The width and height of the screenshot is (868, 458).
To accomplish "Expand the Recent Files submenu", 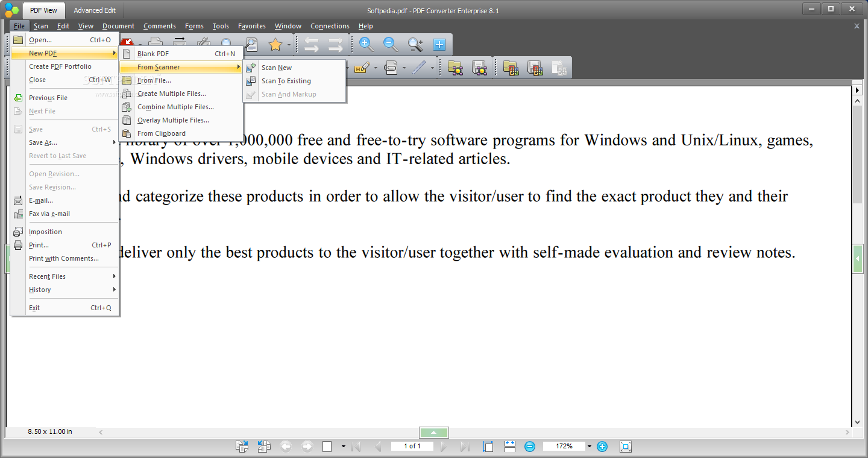I will tap(65, 276).
